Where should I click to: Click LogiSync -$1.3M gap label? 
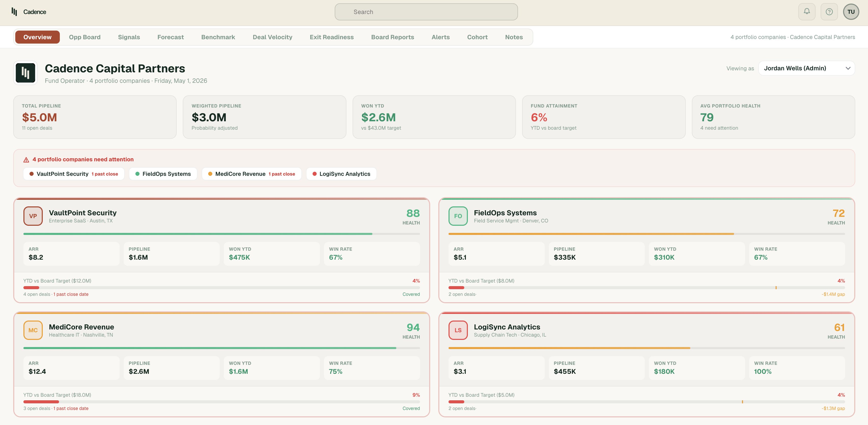tap(833, 408)
